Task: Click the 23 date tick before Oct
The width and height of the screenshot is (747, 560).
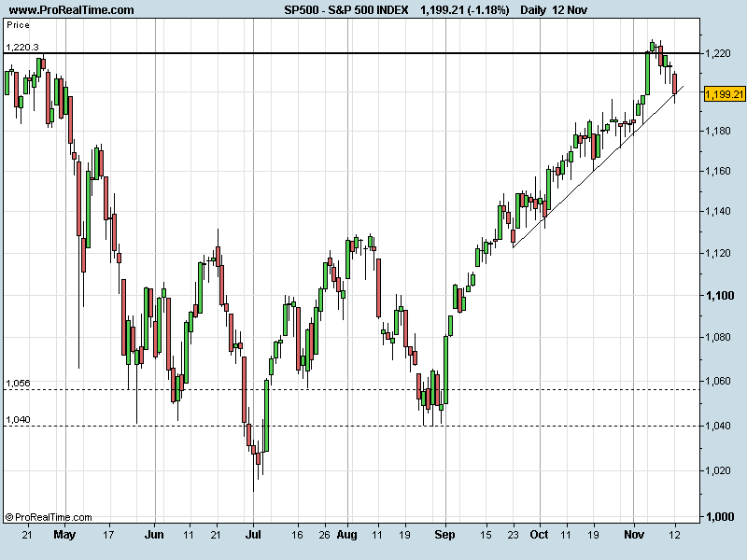Action: 513,534
